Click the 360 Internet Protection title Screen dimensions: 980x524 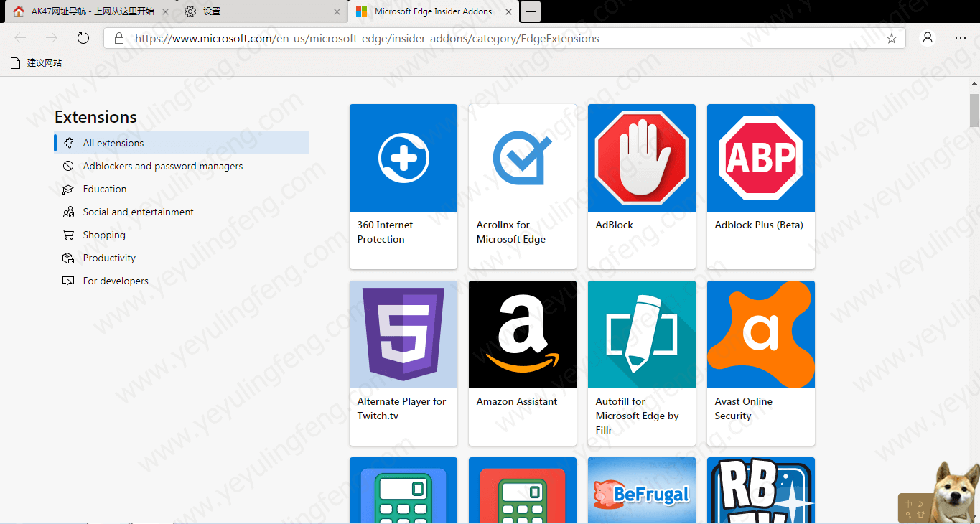385,232
